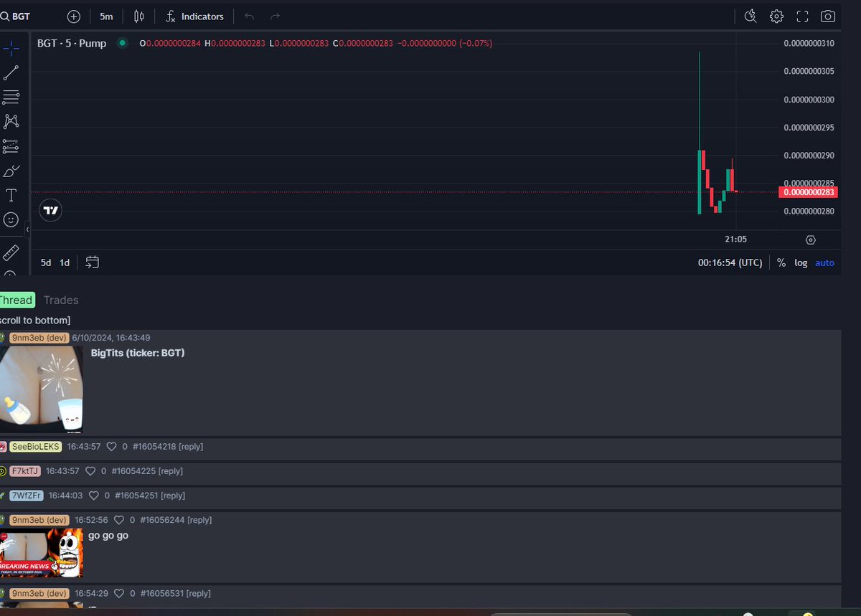861x616 pixels.
Task: Open the candlestick chart style selector
Action: point(139,16)
